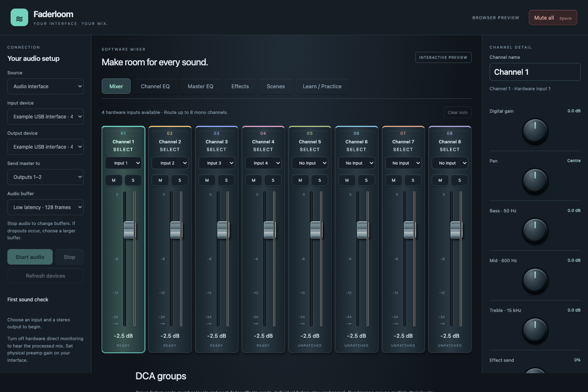The height and width of the screenshot is (392, 588).
Task: Switch to the Channel EQ tab
Action: tap(155, 86)
